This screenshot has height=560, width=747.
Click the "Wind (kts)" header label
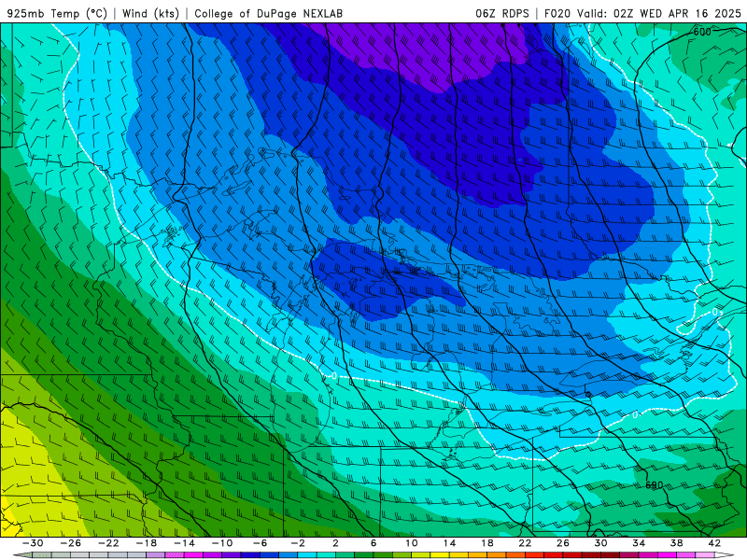tap(150, 13)
